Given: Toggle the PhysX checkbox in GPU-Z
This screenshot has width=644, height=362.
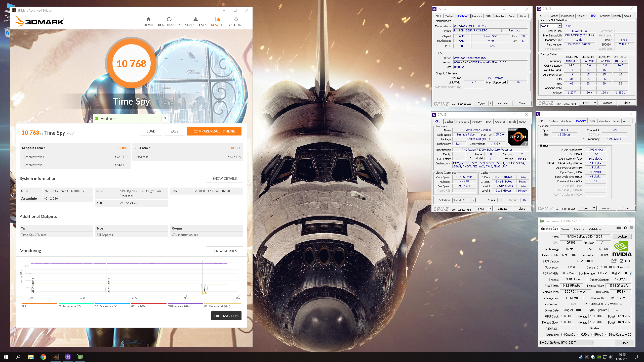Looking at the screenshot, I should coord(593,335).
